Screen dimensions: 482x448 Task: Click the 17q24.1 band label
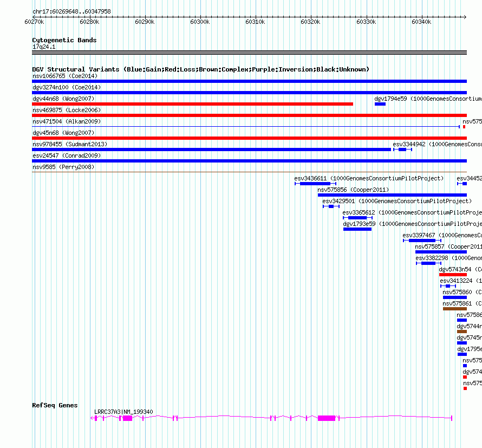pos(44,47)
